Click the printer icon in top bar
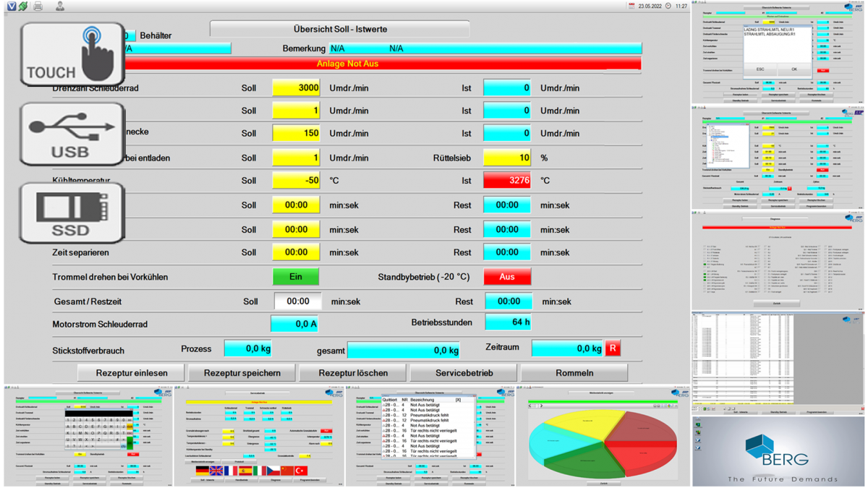868x488 pixels. coord(40,7)
